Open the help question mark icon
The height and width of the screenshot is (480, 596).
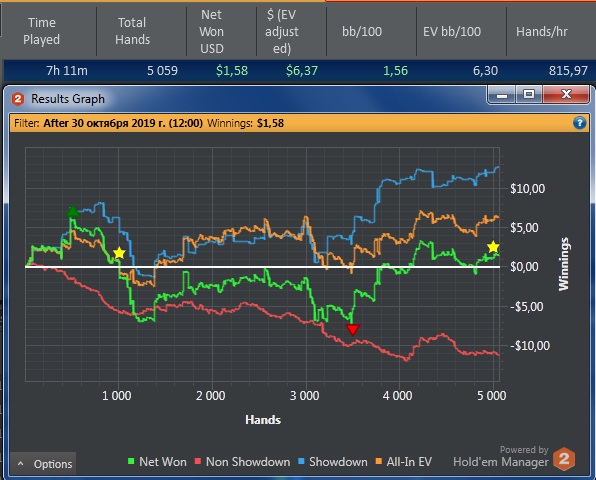(x=579, y=123)
